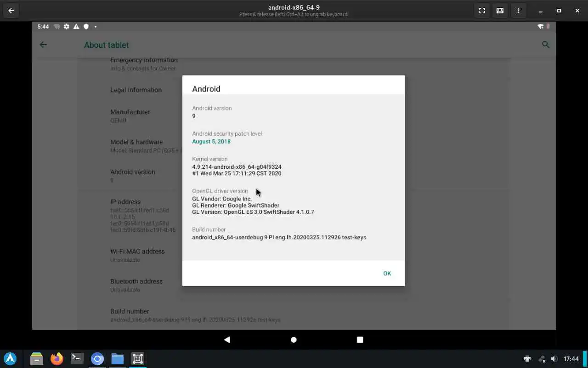Screen dimensions: 588x368
Task: Select the Android version row behind dialog
Action: (294, 176)
